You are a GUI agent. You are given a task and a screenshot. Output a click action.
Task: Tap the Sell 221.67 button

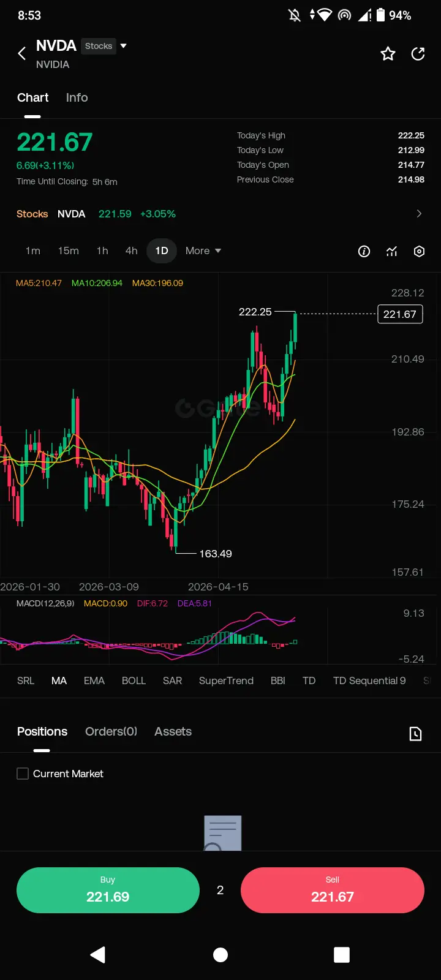click(333, 890)
